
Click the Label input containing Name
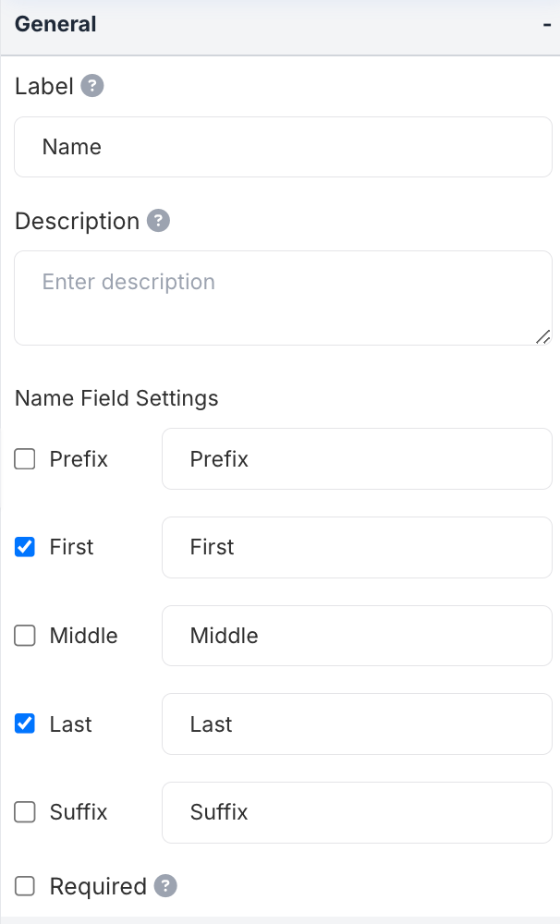tap(283, 147)
